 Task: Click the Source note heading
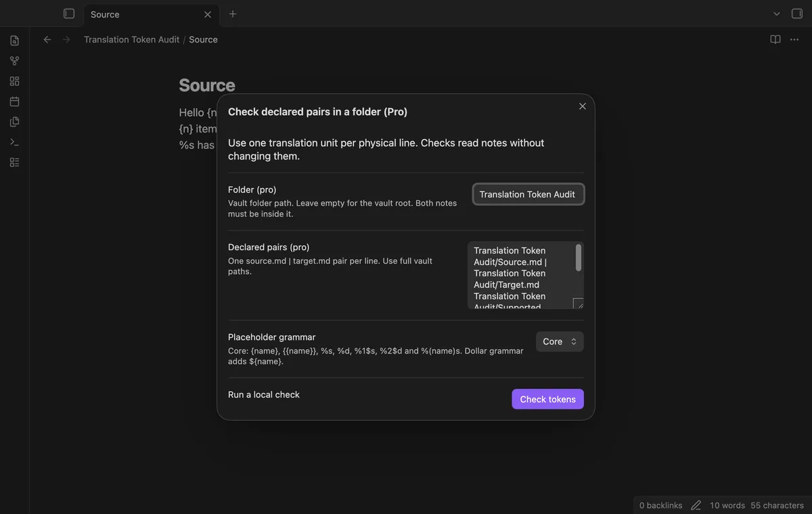(207, 85)
